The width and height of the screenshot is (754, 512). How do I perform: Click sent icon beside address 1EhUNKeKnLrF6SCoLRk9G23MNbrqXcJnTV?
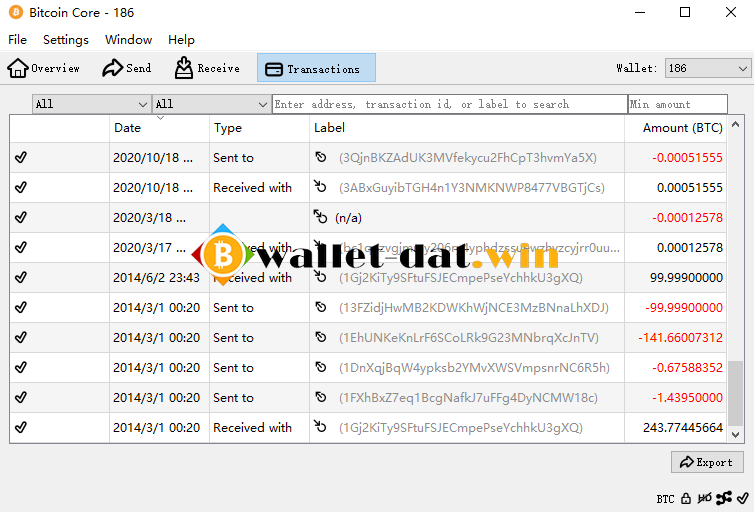(x=321, y=337)
